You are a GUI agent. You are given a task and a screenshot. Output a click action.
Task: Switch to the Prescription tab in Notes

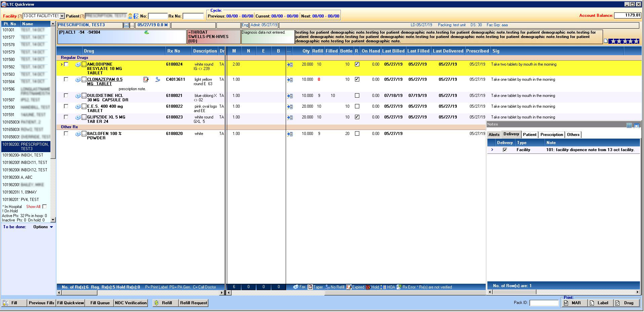point(552,135)
